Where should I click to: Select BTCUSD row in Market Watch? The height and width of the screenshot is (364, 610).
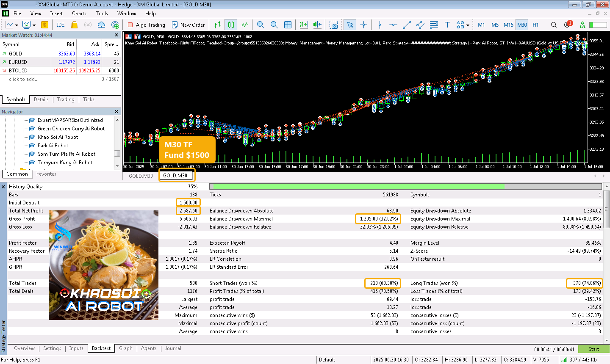click(x=61, y=71)
